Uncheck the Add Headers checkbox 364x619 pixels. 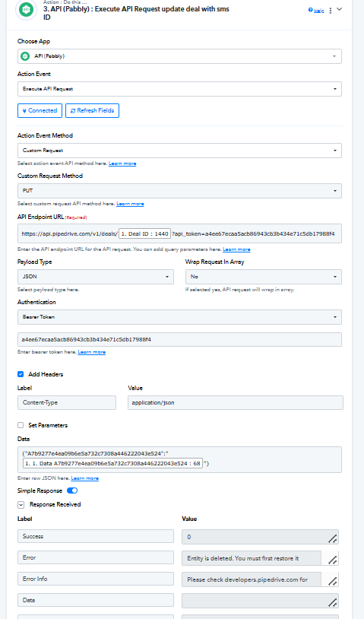click(x=21, y=374)
